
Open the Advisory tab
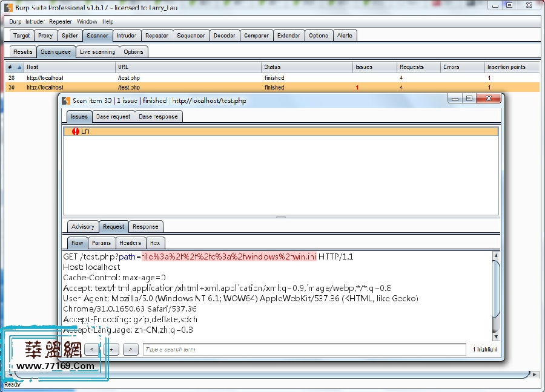[x=83, y=227]
